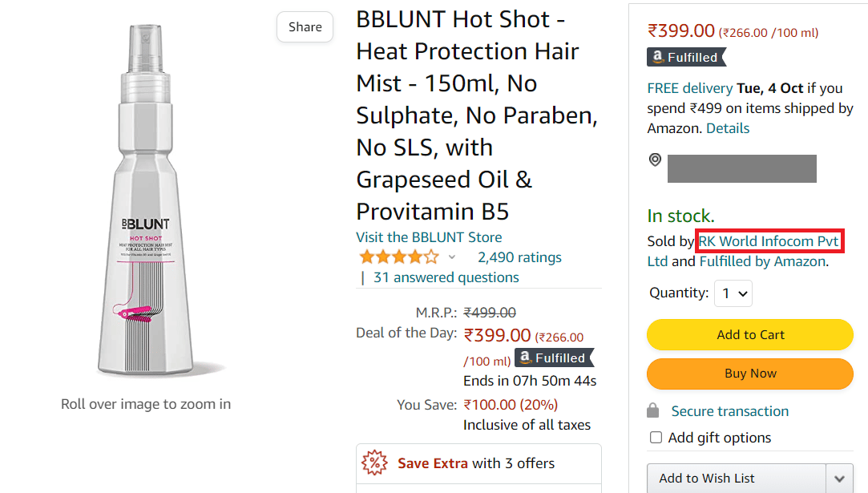Screen dimensions: 868x493
Task: View the 31 answered questions link
Action: click(446, 277)
